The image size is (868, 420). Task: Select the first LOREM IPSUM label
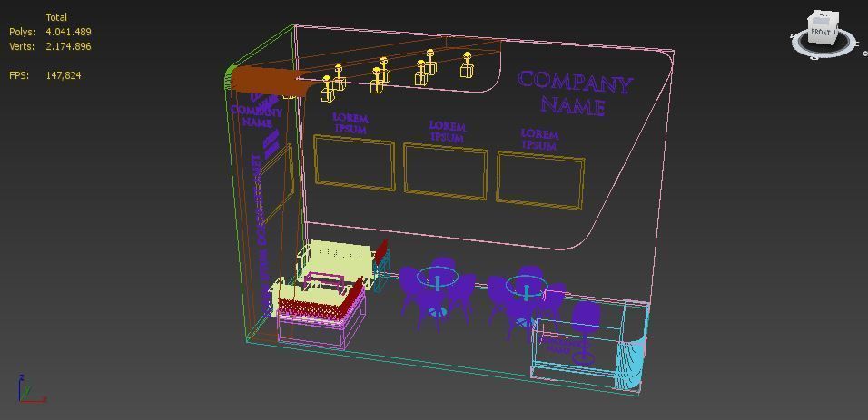click(x=350, y=123)
